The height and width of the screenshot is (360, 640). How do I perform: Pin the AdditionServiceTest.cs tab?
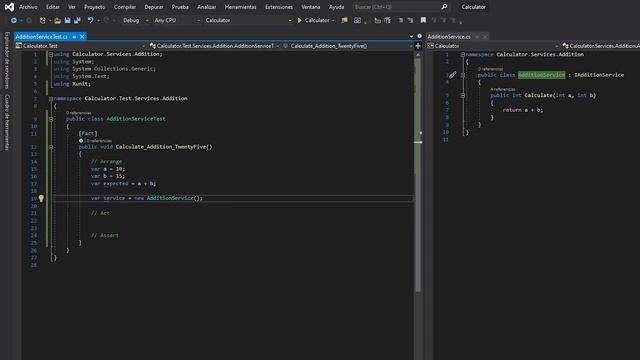coord(74,37)
